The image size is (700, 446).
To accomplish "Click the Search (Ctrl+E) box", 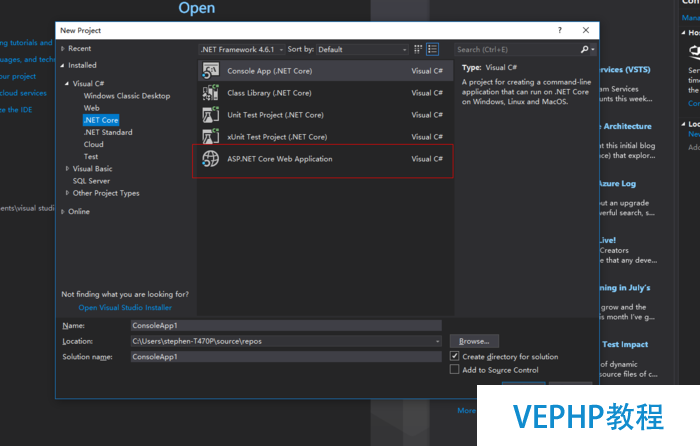I will (x=517, y=49).
